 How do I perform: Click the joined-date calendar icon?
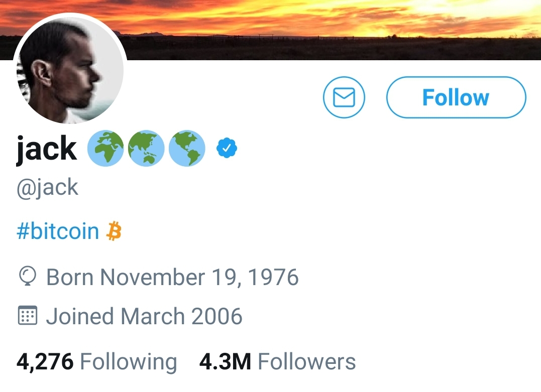(x=28, y=316)
